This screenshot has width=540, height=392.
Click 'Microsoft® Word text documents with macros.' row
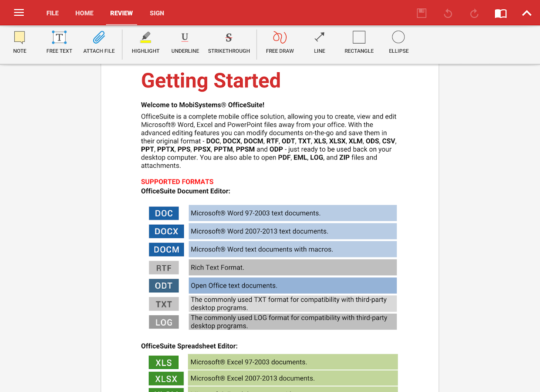click(293, 250)
